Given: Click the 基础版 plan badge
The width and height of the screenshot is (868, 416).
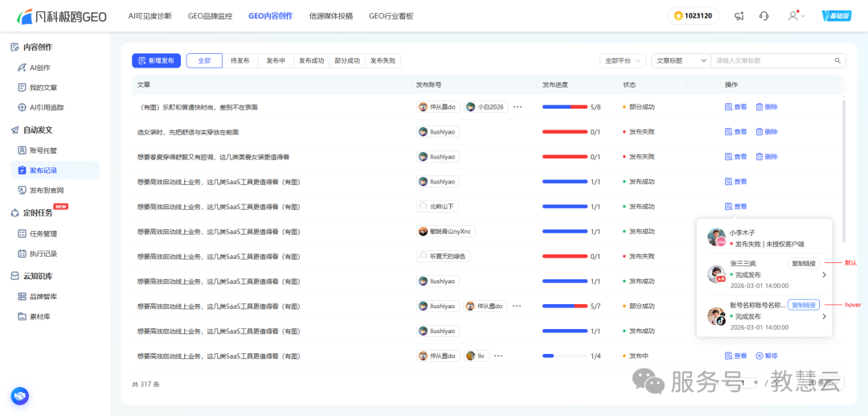Looking at the screenshot, I should [x=837, y=16].
